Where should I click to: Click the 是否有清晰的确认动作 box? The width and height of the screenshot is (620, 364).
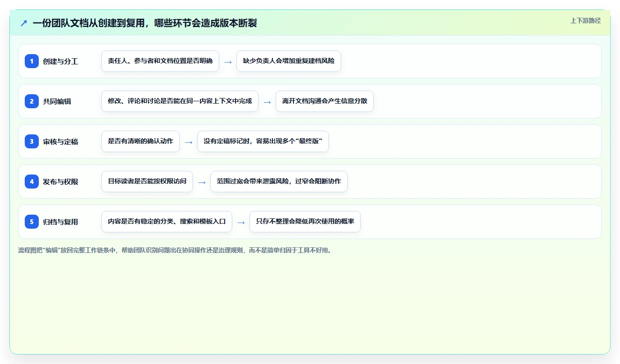[141, 141]
